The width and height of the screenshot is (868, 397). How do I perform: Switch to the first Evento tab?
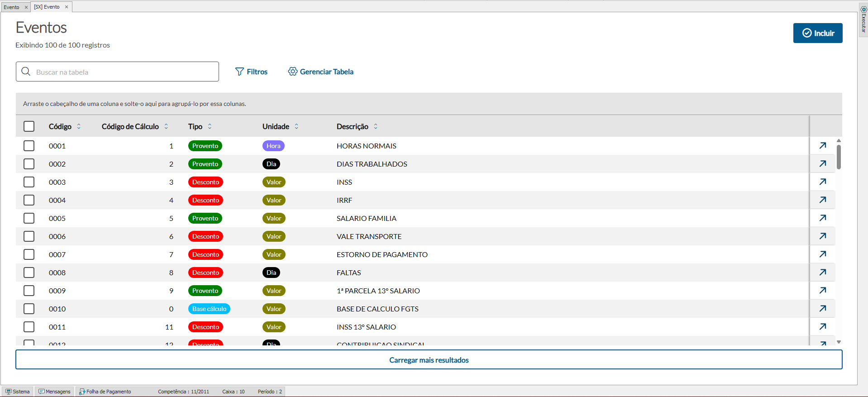click(12, 7)
